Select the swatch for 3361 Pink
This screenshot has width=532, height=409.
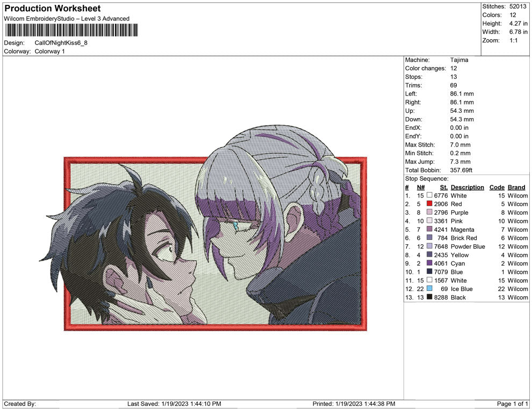point(429,221)
